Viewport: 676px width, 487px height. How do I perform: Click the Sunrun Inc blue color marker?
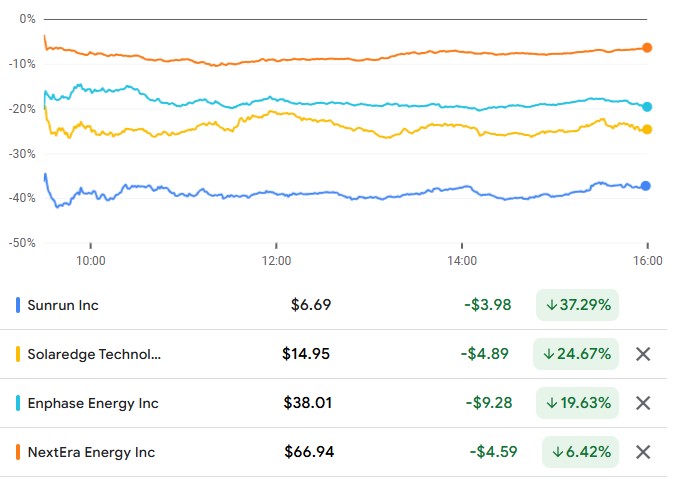(x=18, y=305)
